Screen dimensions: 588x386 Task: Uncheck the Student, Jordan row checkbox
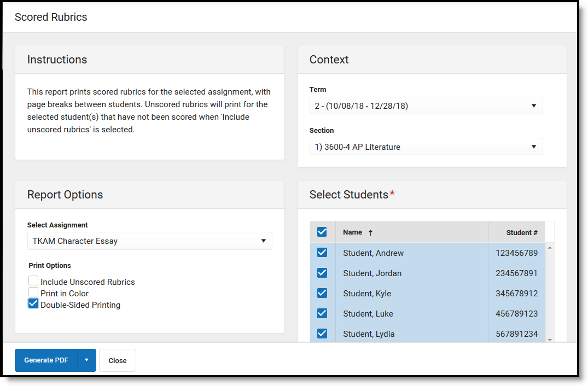(322, 273)
